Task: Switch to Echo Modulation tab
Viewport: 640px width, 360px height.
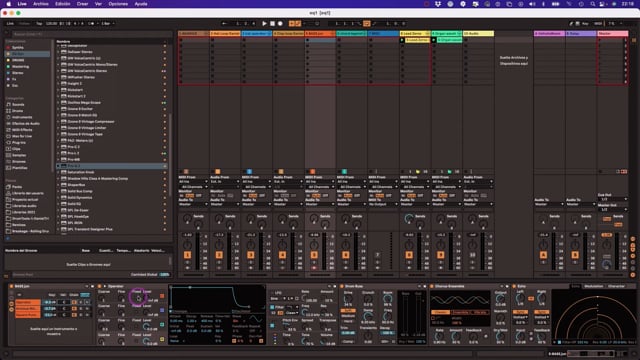Action: tap(593, 287)
